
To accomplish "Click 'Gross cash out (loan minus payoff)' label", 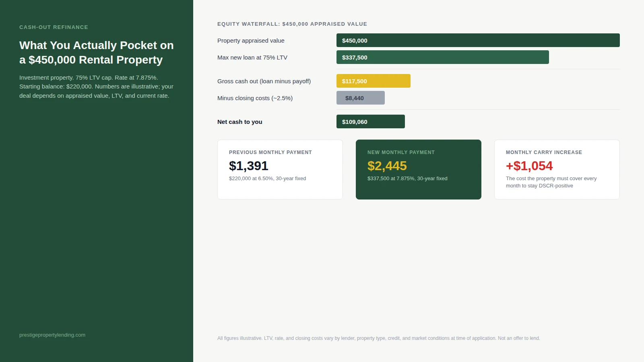I will (x=264, y=81).
